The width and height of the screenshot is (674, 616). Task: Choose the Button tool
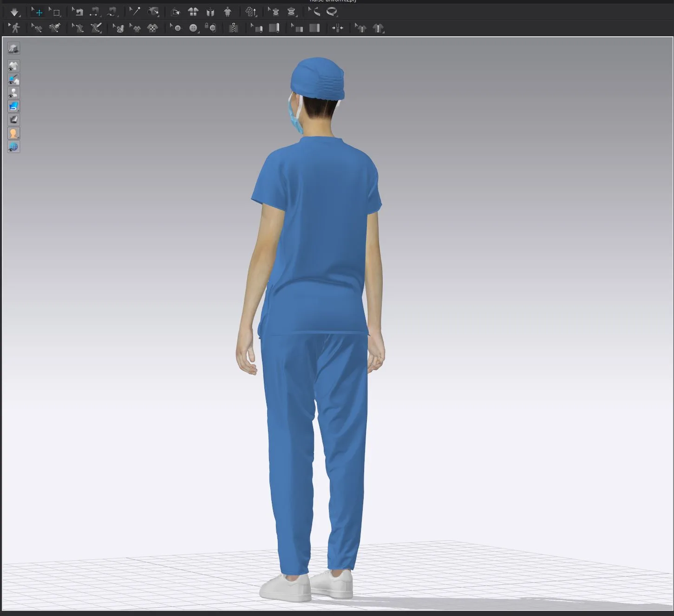coord(194,28)
